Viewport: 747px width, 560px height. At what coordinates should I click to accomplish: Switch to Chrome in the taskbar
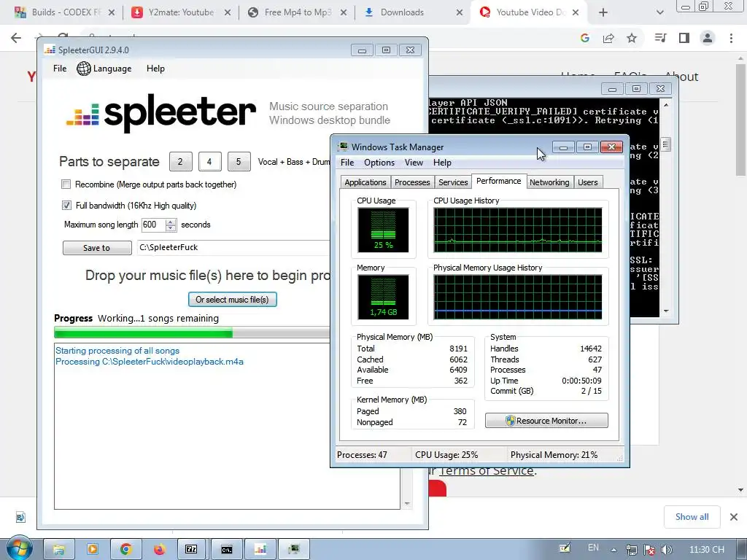click(125, 550)
